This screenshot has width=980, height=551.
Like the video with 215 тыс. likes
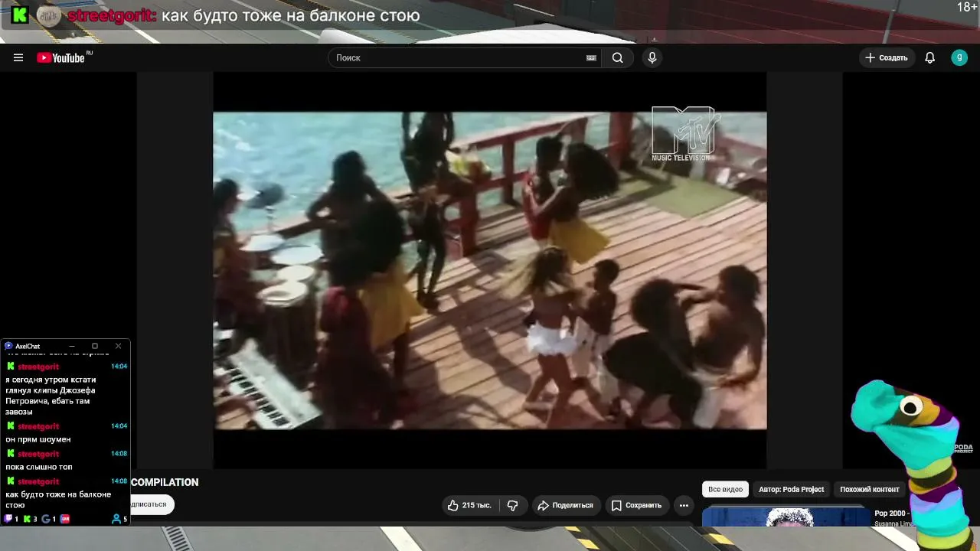(471, 505)
